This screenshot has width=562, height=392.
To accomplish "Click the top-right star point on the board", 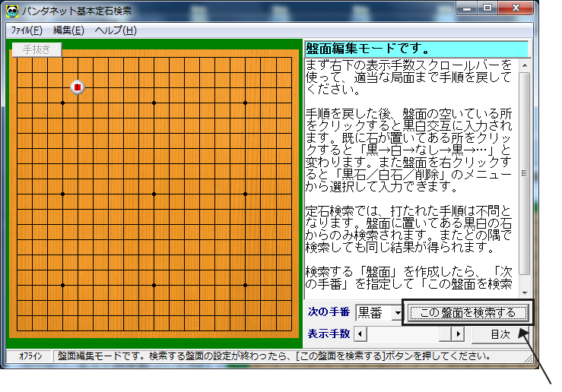I will (x=245, y=103).
